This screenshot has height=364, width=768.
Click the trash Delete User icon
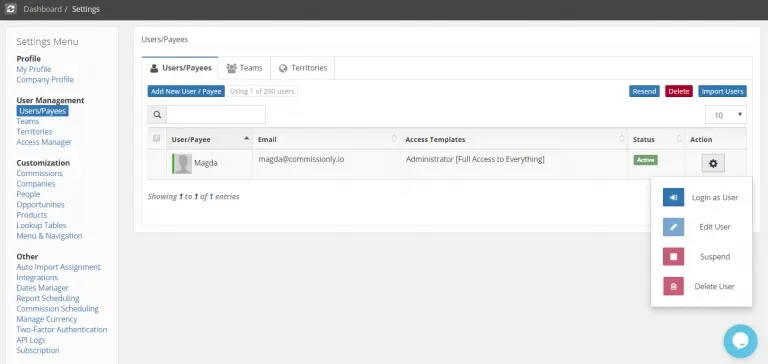tap(673, 287)
